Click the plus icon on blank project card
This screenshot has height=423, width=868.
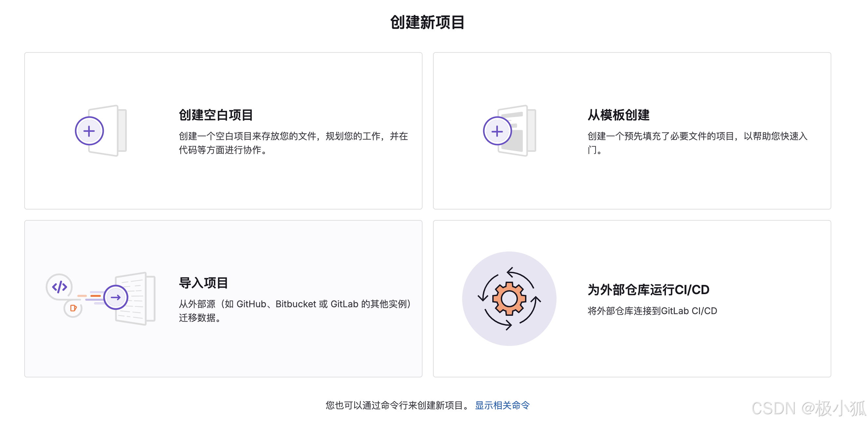point(89,131)
